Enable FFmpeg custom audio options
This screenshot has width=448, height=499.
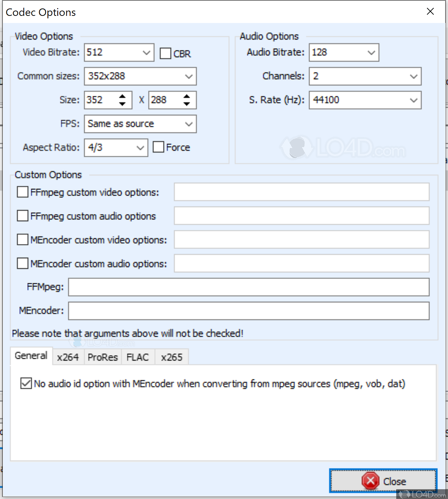[x=22, y=215]
